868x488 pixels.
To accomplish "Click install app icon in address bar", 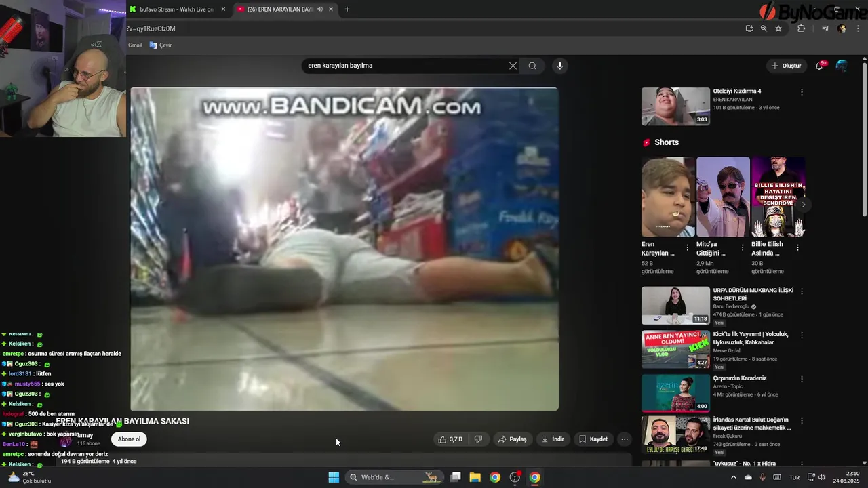I will coord(749,28).
